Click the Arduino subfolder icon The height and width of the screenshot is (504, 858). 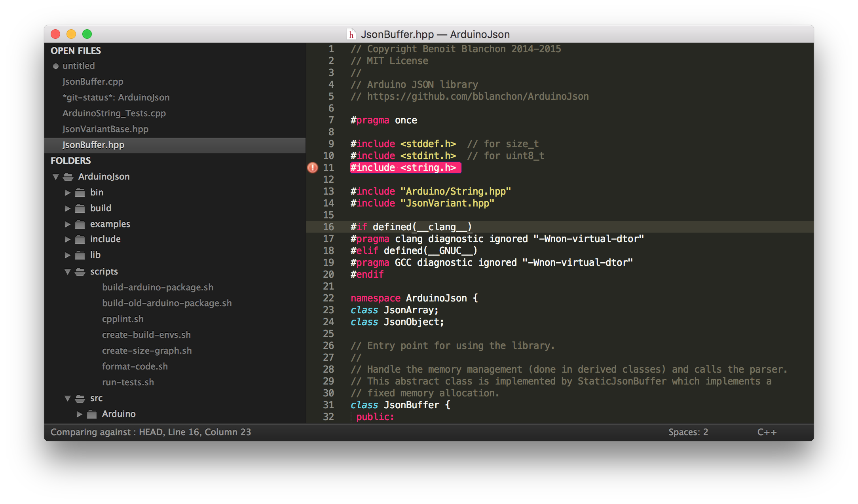pyautogui.click(x=92, y=414)
